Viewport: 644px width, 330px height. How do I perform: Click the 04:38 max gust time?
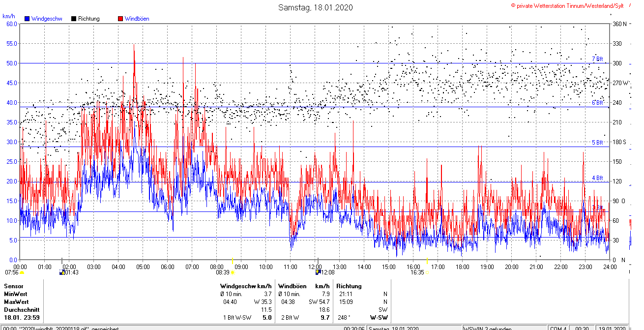[x=288, y=302]
